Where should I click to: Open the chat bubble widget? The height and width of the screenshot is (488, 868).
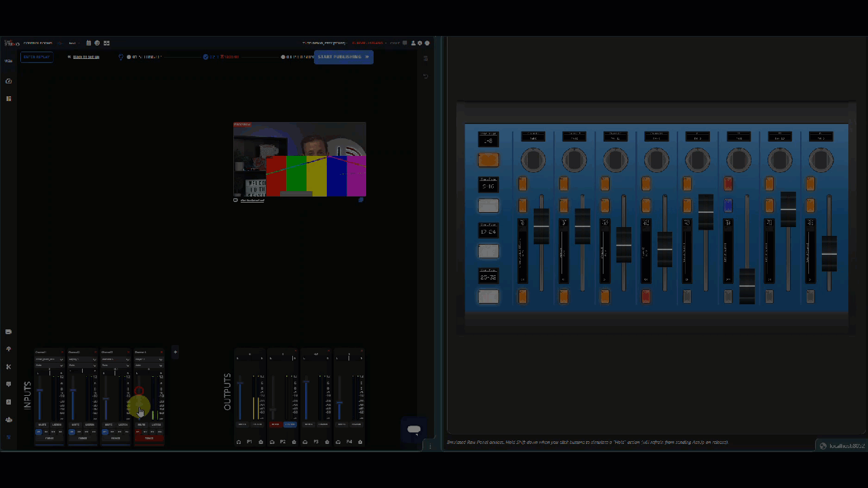[x=414, y=430]
